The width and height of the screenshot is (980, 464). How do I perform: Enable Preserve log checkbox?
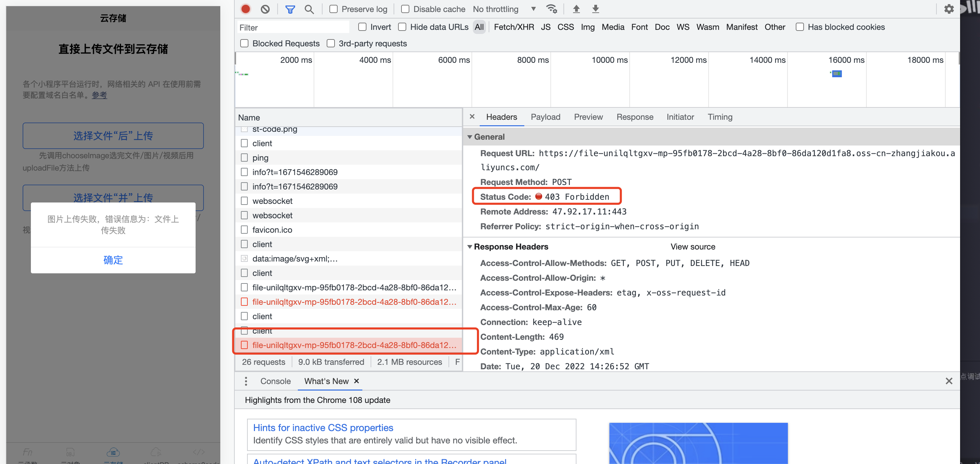click(x=333, y=9)
